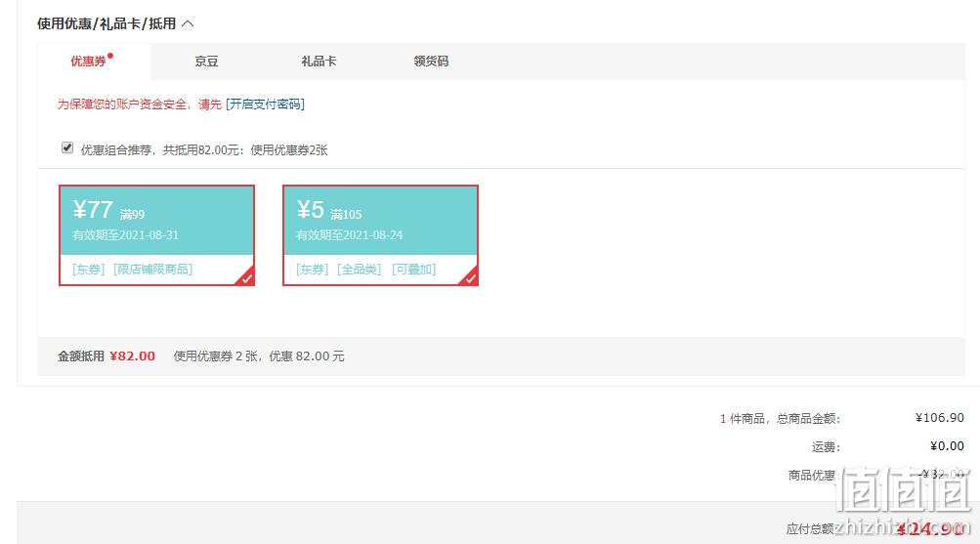Image resolution: width=980 pixels, height=544 pixels.
Task: Go to the 领货码 tab
Action: [431, 62]
